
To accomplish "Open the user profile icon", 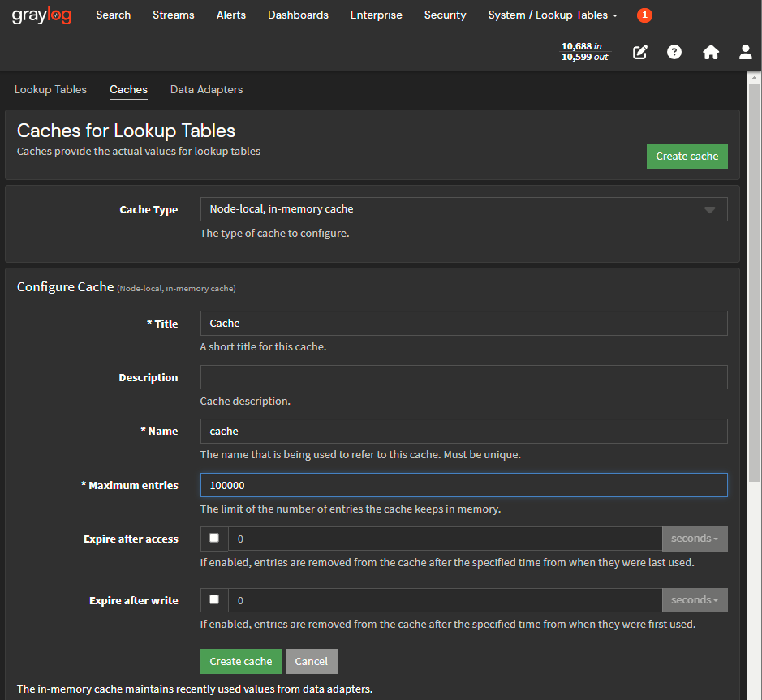I will [745, 53].
